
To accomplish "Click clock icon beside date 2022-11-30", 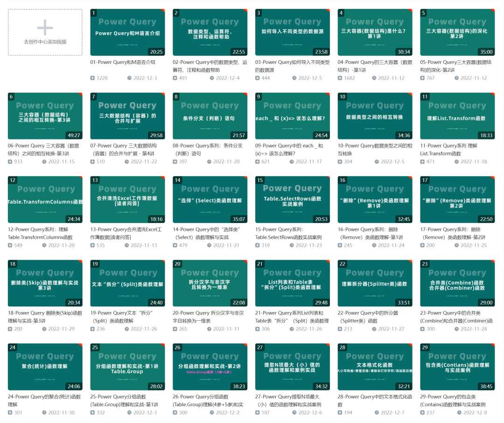I will pos(44,413).
